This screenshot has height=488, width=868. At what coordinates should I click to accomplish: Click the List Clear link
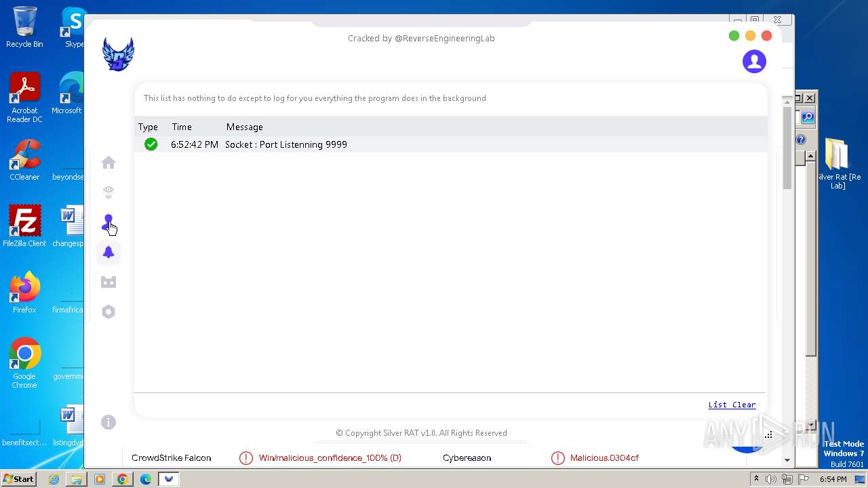pos(732,405)
